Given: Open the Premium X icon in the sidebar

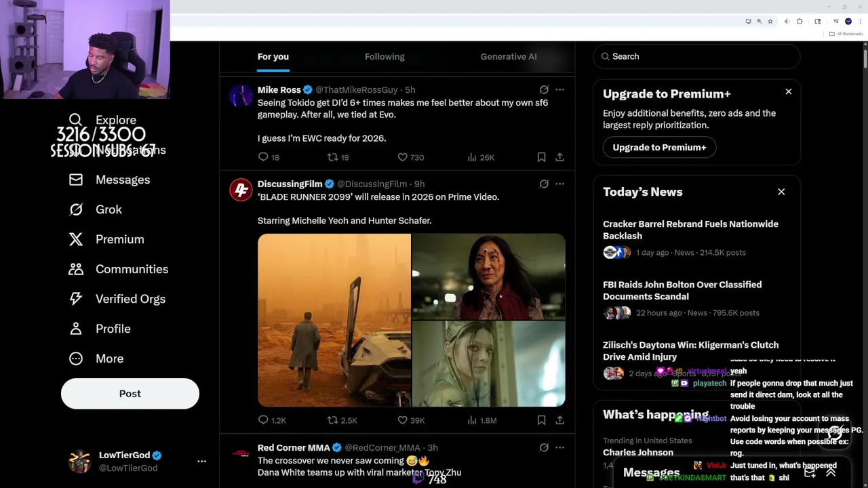Looking at the screenshot, I should pos(76,239).
